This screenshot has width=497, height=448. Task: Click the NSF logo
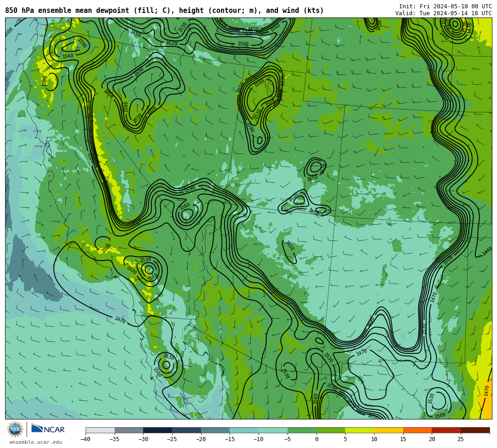click(x=15, y=429)
